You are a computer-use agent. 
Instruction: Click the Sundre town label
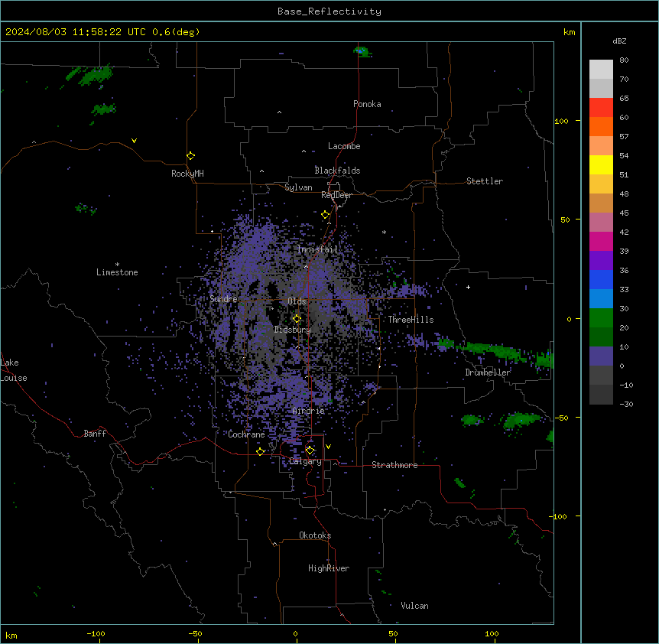(223, 299)
